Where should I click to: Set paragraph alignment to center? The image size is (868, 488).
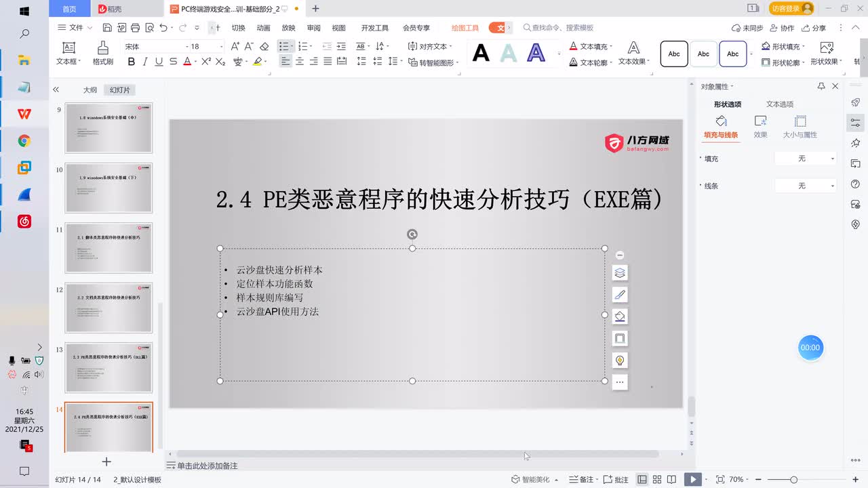click(x=300, y=61)
